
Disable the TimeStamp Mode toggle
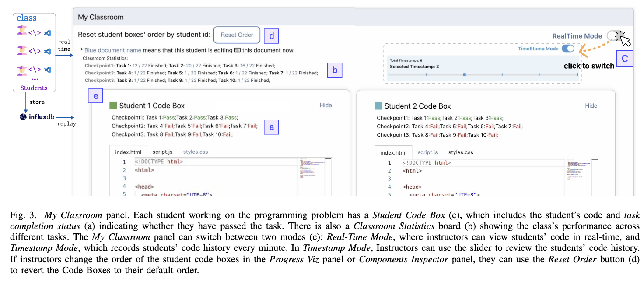[568, 49]
